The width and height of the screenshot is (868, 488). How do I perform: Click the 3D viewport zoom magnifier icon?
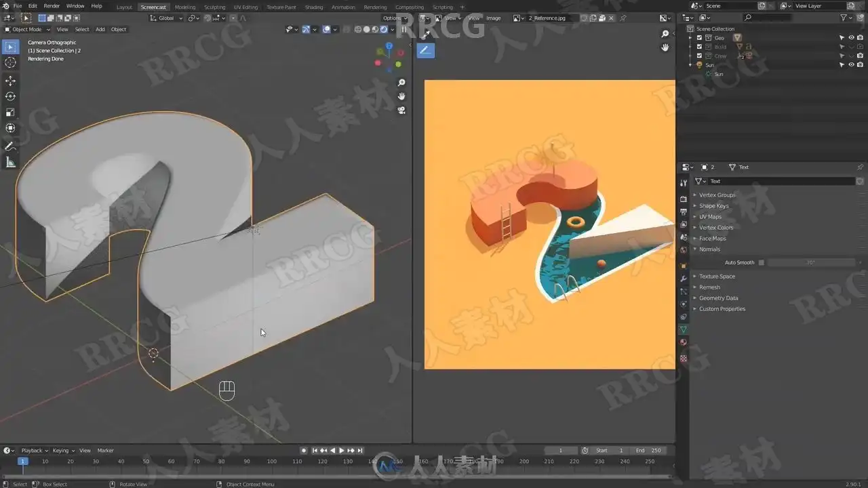coord(401,83)
